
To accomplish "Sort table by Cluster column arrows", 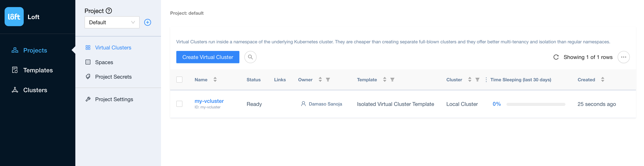I will click(469, 80).
